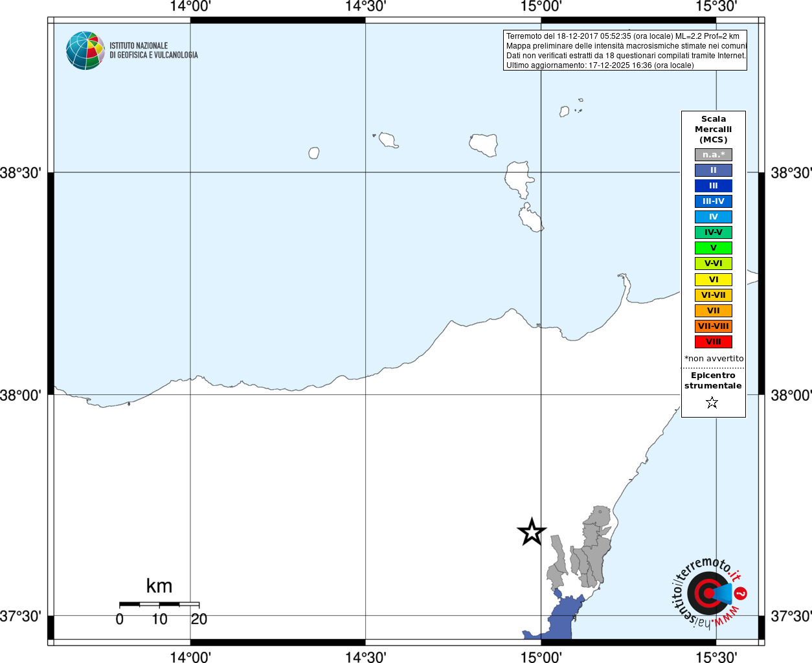This screenshot has height=663, width=812.
Task: Click 'ISTITUTO NAZIONALE DI GEOFISICA E VULCANOLOGIA' text
Action: click(153, 51)
